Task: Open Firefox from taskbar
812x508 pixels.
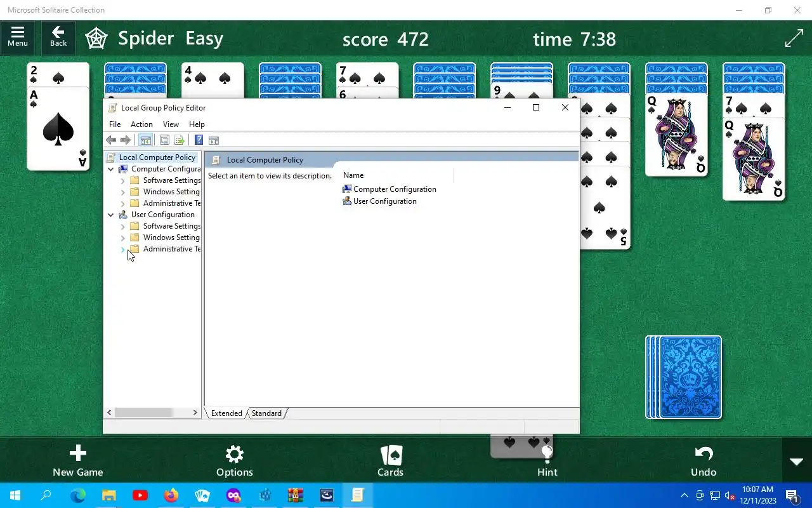Action: coord(171,495)
